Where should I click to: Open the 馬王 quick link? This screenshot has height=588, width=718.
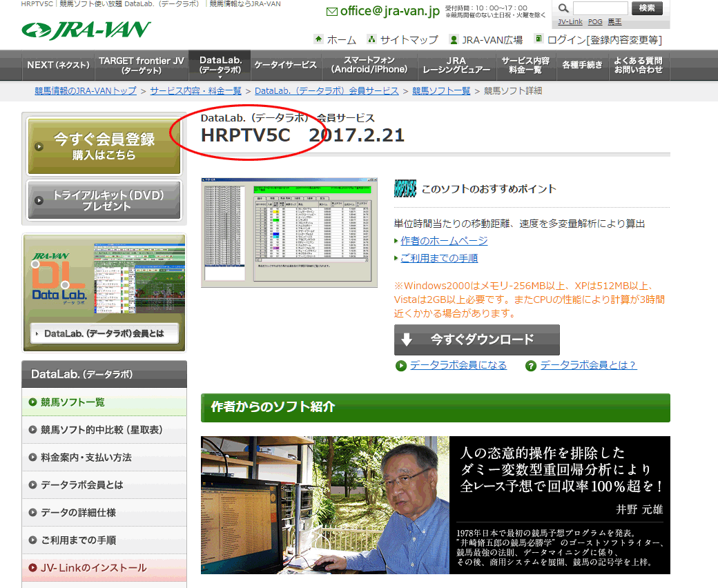(614, 21)
